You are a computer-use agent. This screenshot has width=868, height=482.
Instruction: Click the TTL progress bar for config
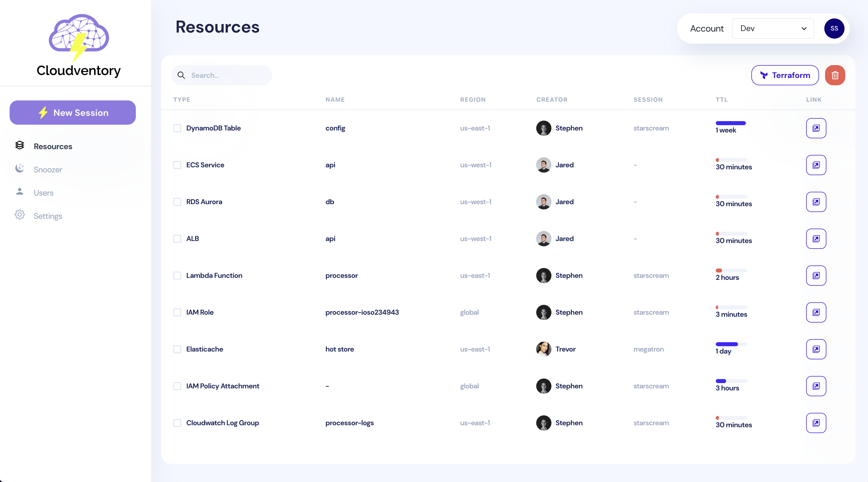pos(731,123)
